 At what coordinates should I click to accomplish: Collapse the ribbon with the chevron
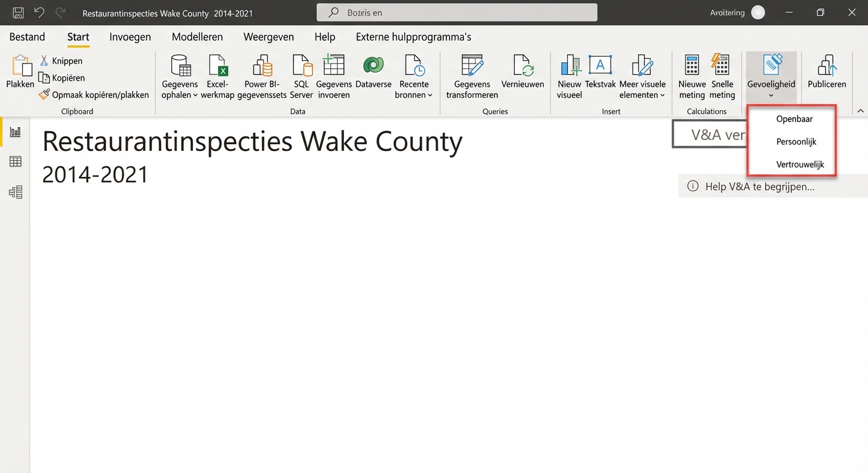[860, 111]
